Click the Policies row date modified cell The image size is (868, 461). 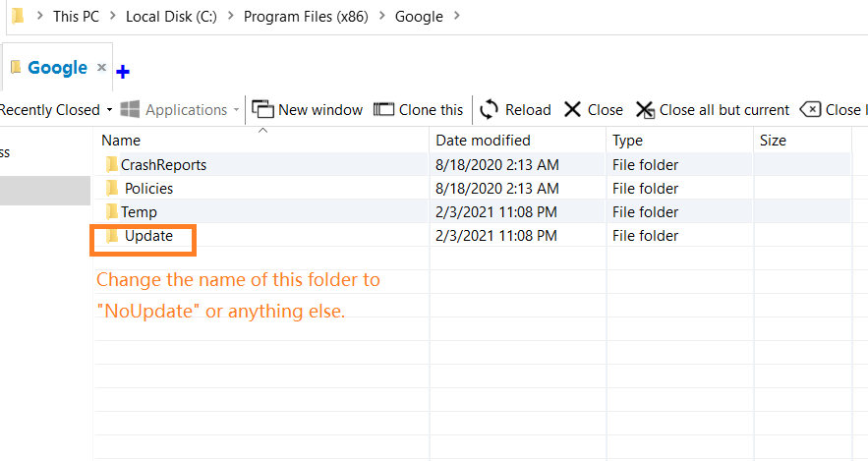497,189
